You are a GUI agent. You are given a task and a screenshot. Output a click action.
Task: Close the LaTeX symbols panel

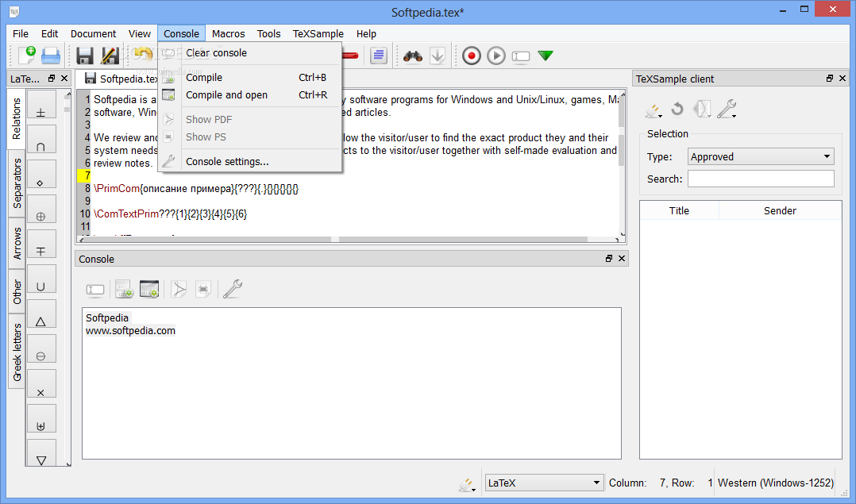[x=64, y=79]
